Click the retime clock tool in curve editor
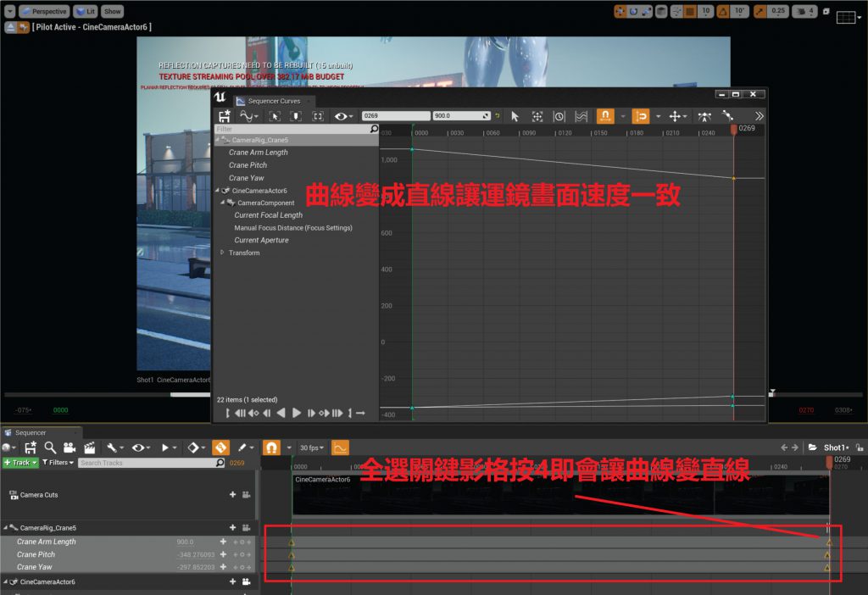868x595 pixels. tap(559, 116)
